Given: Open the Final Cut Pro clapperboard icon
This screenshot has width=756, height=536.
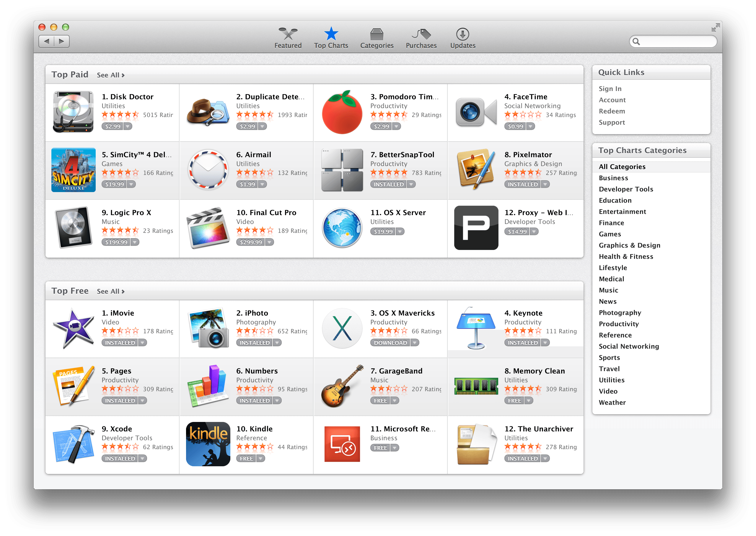Looking at the screenshot, I should click(208, 228).
